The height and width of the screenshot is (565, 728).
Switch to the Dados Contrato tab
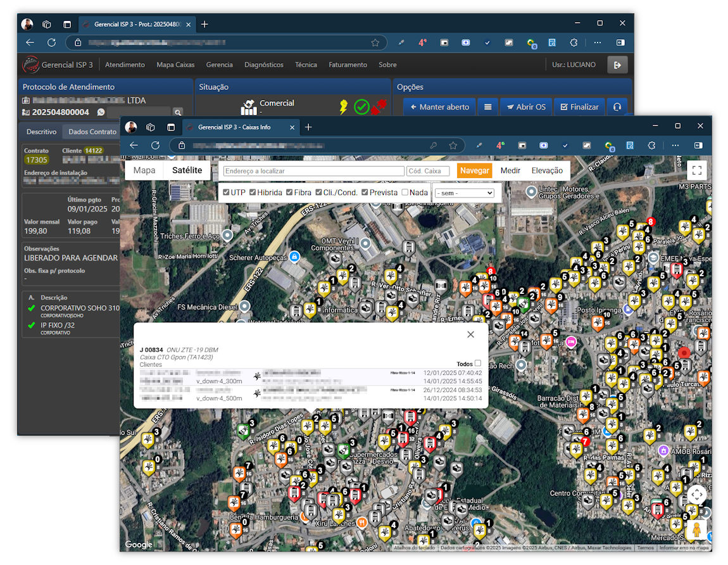[92, 132]
